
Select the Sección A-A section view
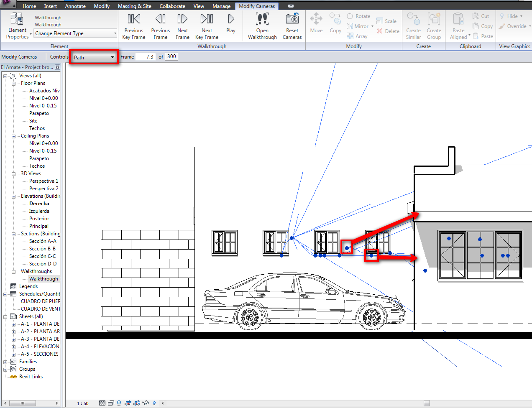[43, 241]
